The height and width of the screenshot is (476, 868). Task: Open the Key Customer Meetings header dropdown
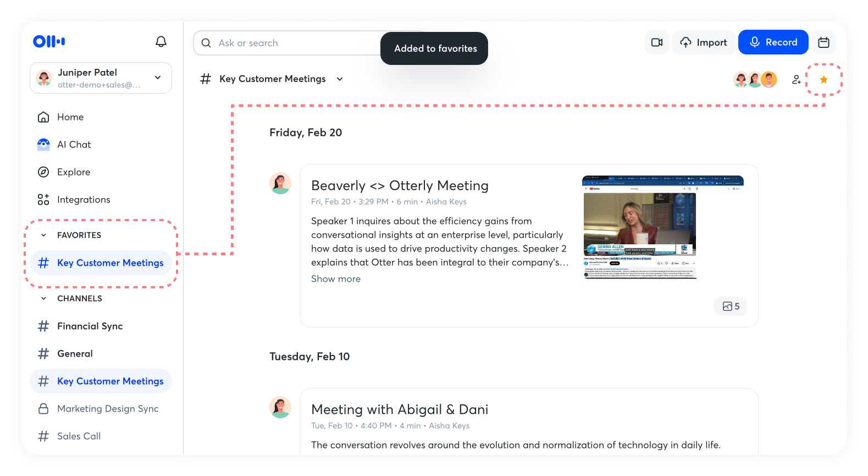pyautogui.click(x=340, y=79)
